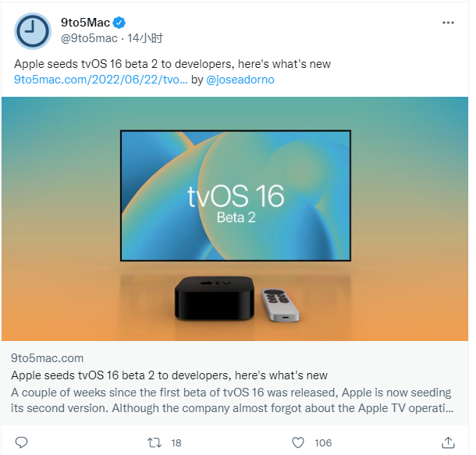Click the Siri Remote in the picture
The image size is (476, 455).
[x=280, y=304]
